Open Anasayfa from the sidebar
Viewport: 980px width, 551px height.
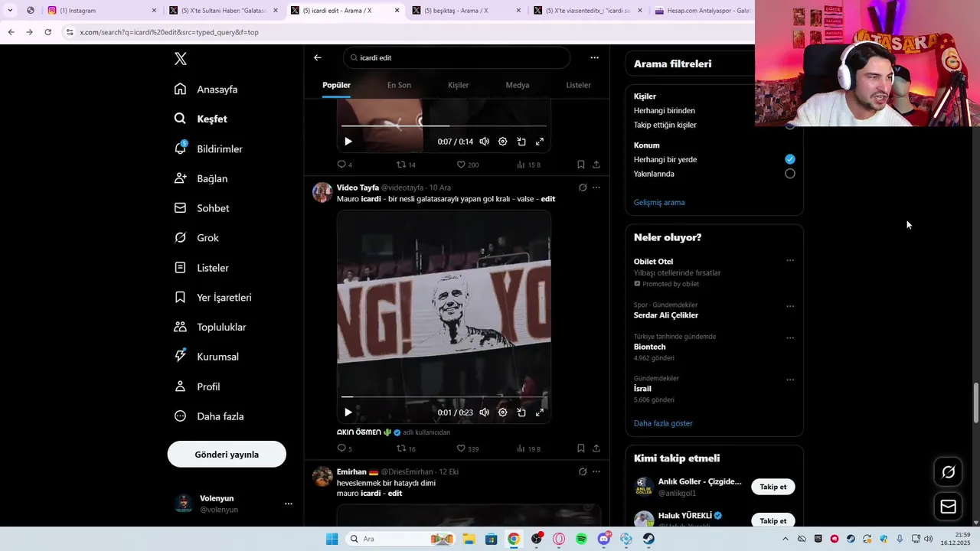(x=206, y=90)
